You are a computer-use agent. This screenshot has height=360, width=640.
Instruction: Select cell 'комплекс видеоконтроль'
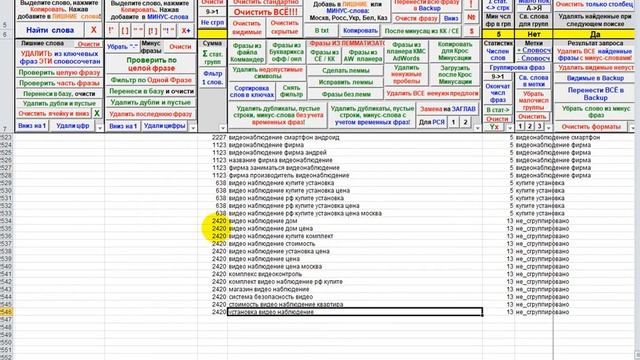click(355, 274)
